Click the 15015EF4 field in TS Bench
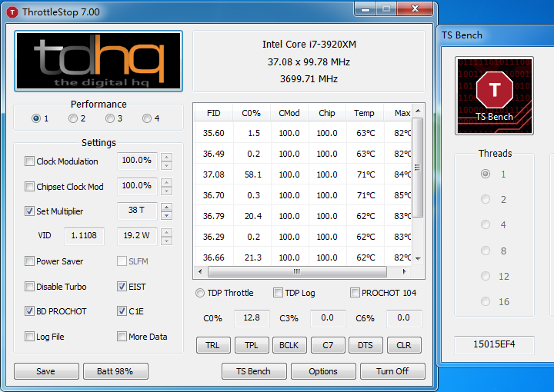The height and width of the screenshot is (392, 554). [x=494, y=344]
